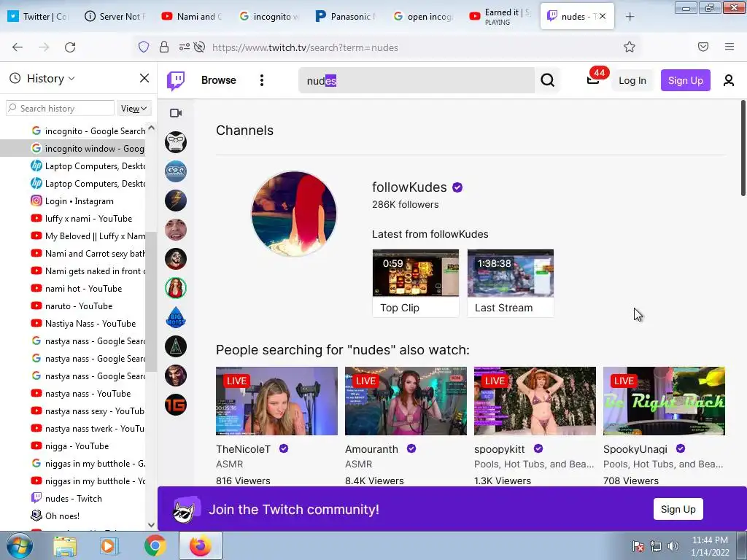Switch to the Panasonic tab
747x560 pixels.
click(347, 17)
